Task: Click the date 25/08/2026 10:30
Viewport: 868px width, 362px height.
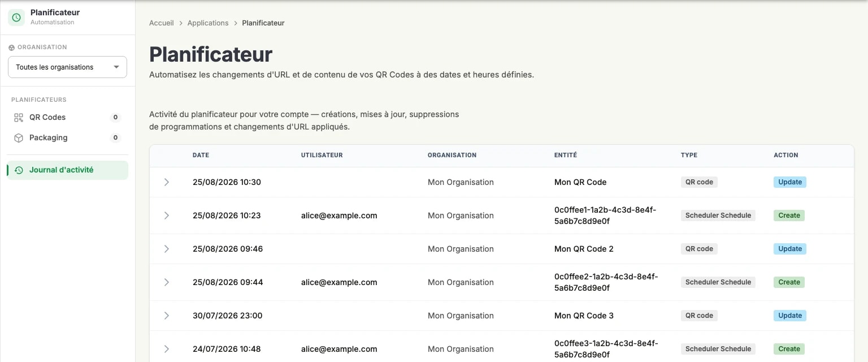Action: 227,182
